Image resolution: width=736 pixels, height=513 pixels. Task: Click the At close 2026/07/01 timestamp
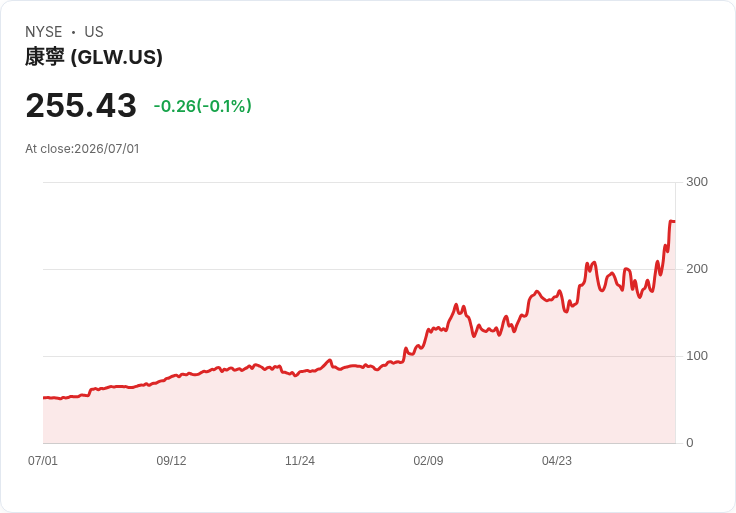click(x=82, y=149)
